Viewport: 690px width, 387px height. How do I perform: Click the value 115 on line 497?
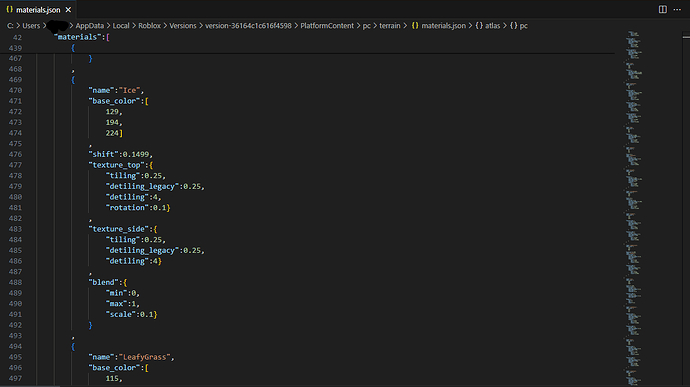click(112, 378)
